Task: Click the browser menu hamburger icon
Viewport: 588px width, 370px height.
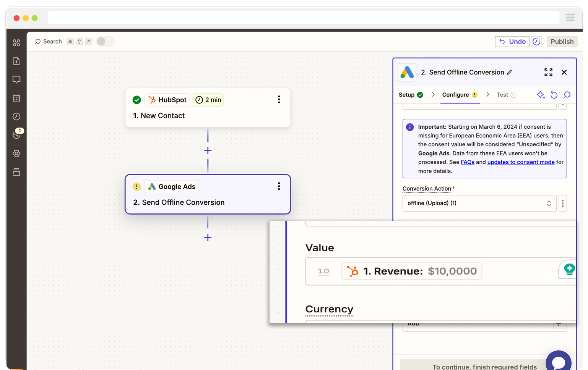Action: point(570,17)
